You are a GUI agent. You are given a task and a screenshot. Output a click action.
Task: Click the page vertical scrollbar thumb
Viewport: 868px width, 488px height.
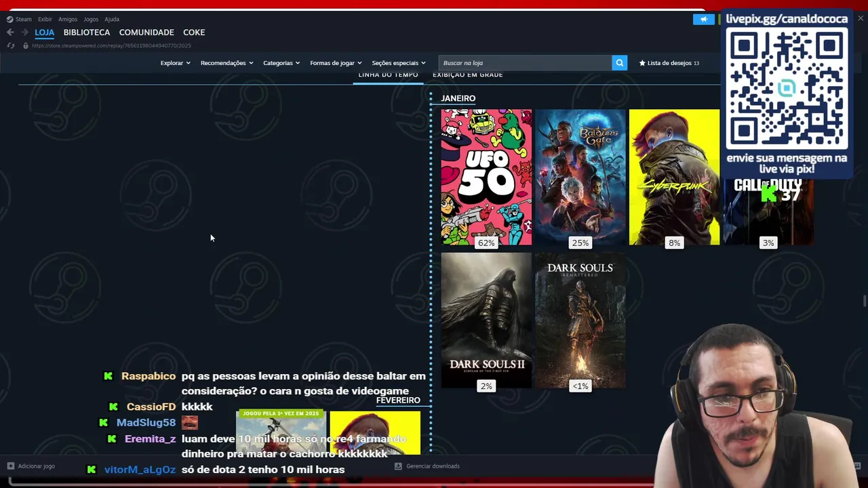[864, 302]
